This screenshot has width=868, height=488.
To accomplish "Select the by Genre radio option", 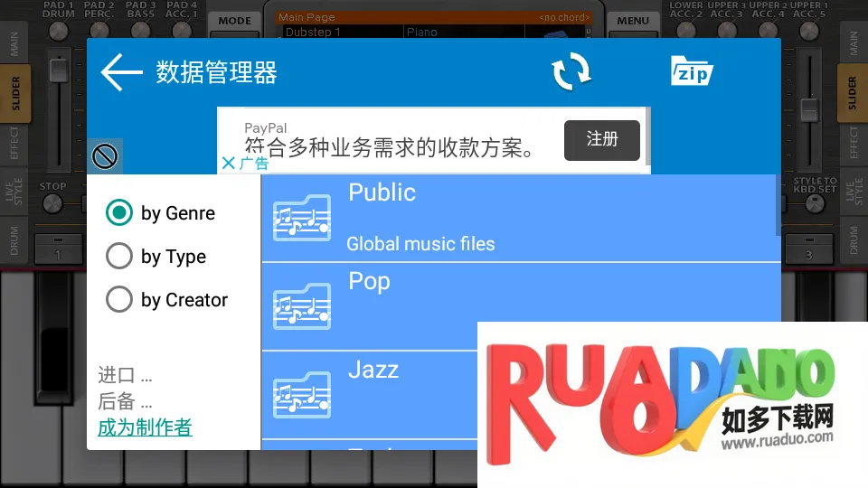I will (119, 213).
